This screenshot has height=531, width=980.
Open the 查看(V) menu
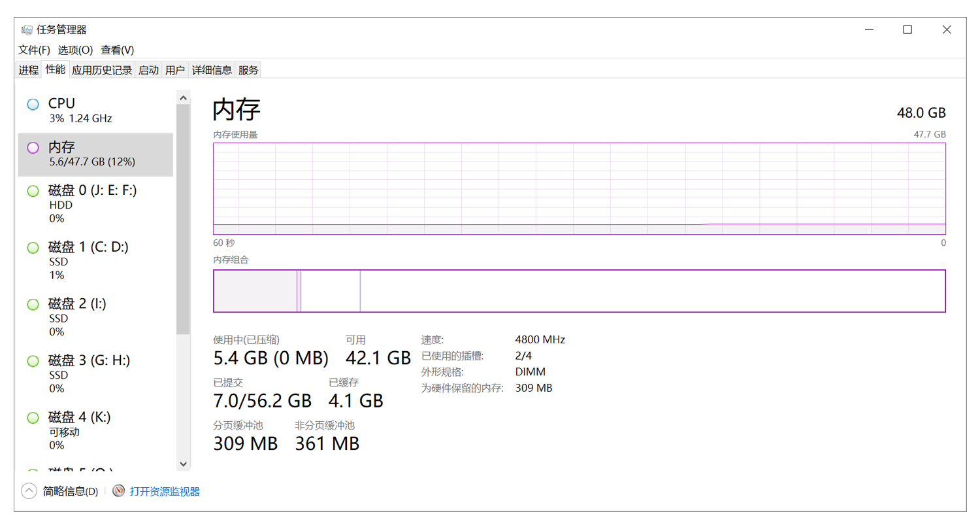118,50
